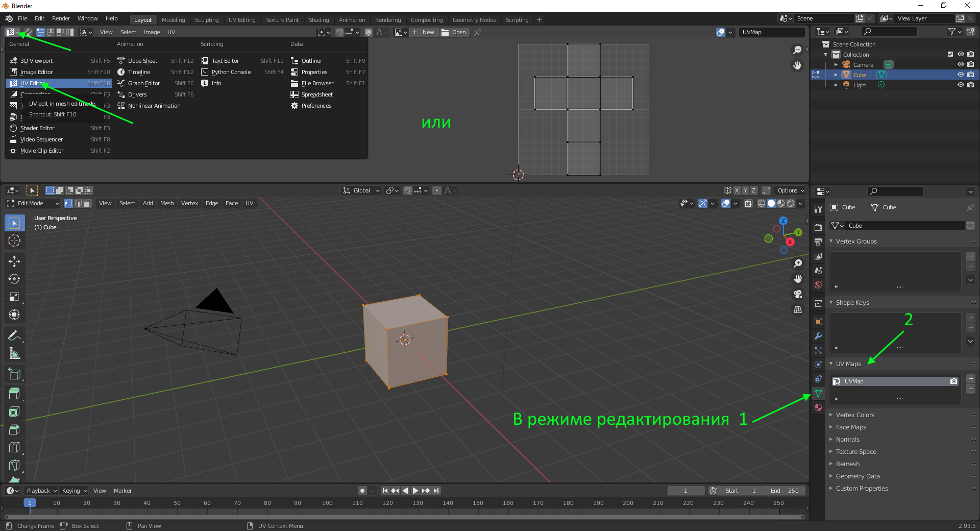Open Object Data Properties tab

[x=818, y=393]
